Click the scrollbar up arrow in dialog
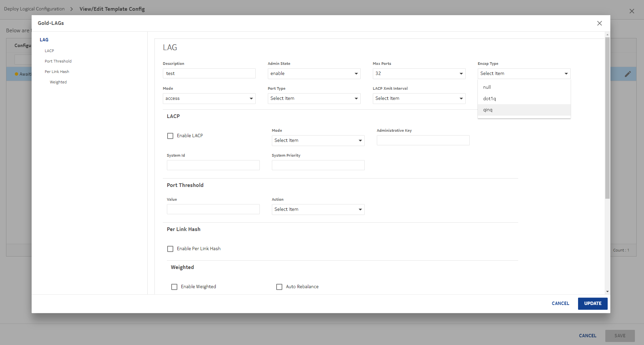The image size is (644, 345). click(x=607, y=35)
